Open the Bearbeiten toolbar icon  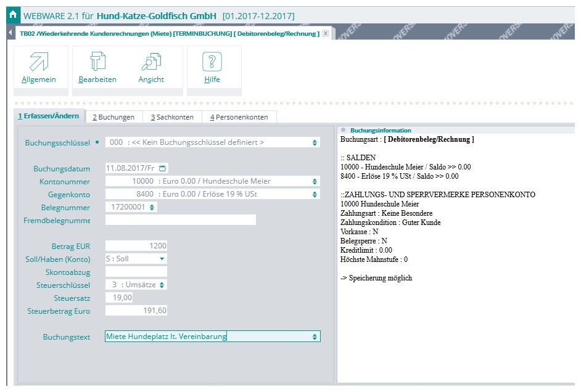point(97,68)
